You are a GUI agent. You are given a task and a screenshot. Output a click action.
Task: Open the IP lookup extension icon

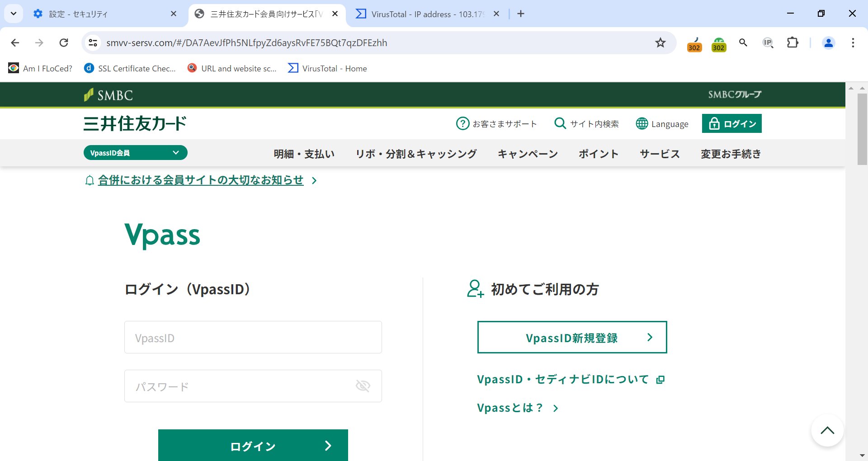tap(768, 42)
